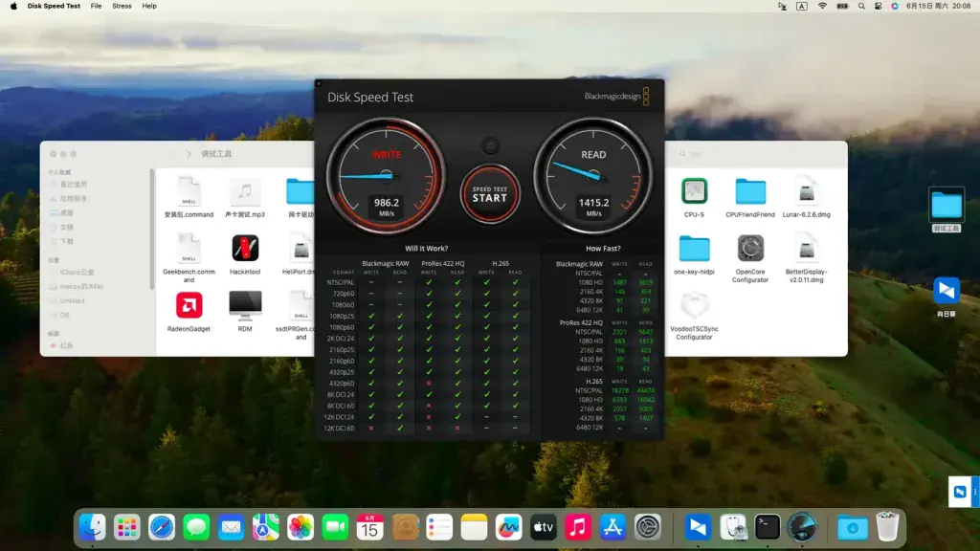
Task: Open System Settings from the Dock
Action: click(x=648, y=527)
